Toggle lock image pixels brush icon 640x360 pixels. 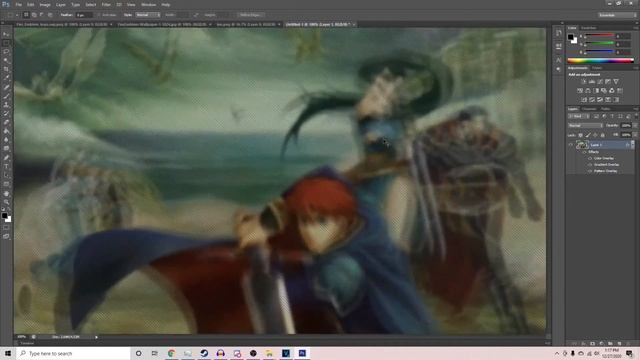[x=588, y=135]
